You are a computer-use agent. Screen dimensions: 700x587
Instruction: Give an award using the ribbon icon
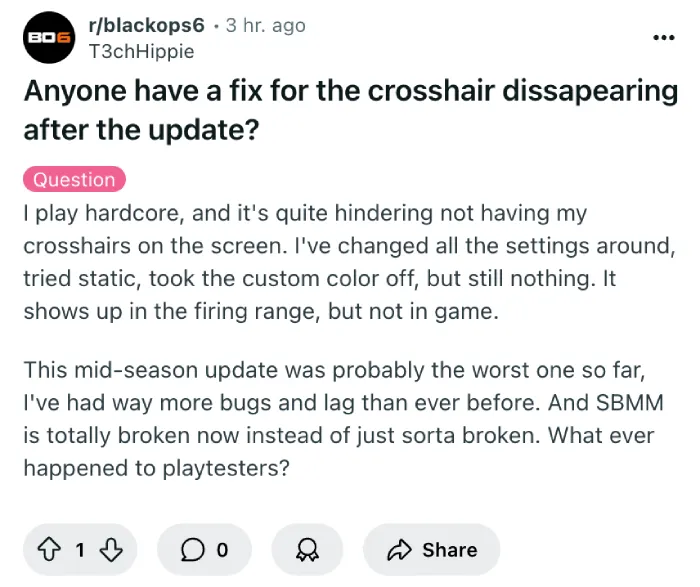307,550
